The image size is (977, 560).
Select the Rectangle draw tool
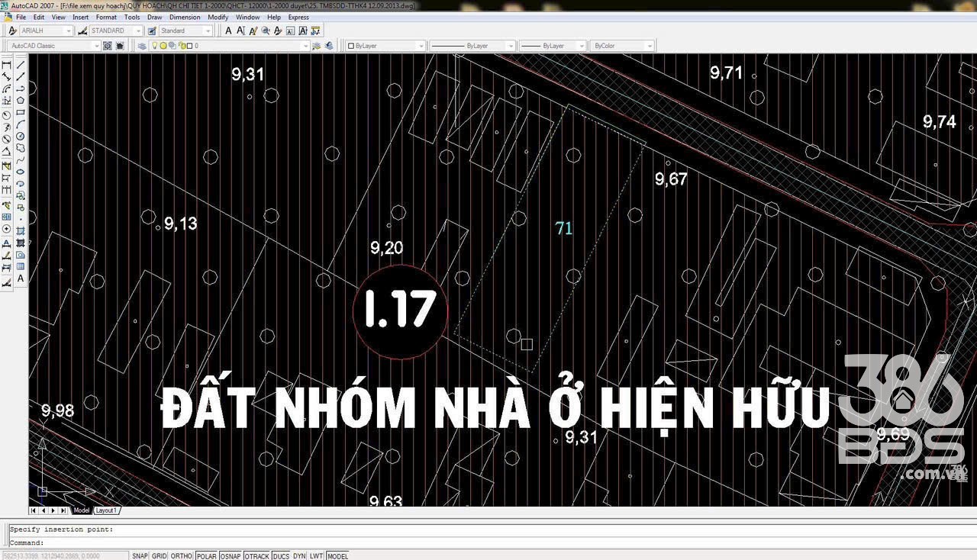(21, 112)
